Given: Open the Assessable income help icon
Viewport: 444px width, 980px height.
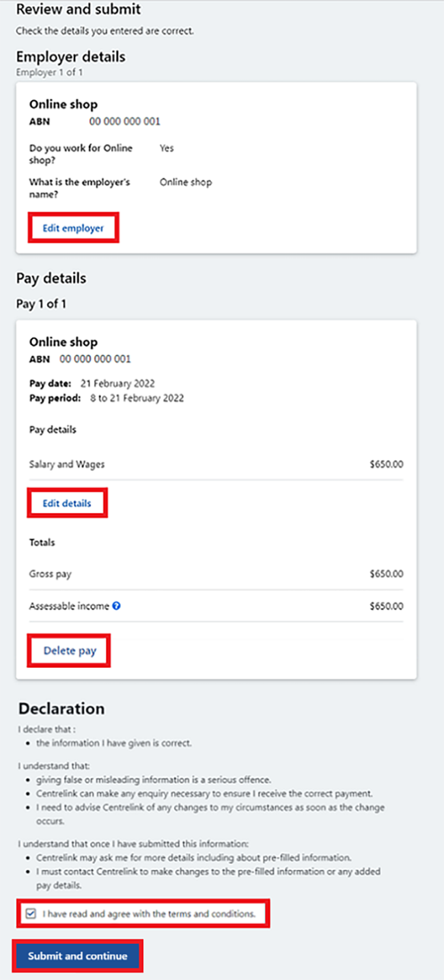Looking at the screenshot, I should [x=117, y=605].
